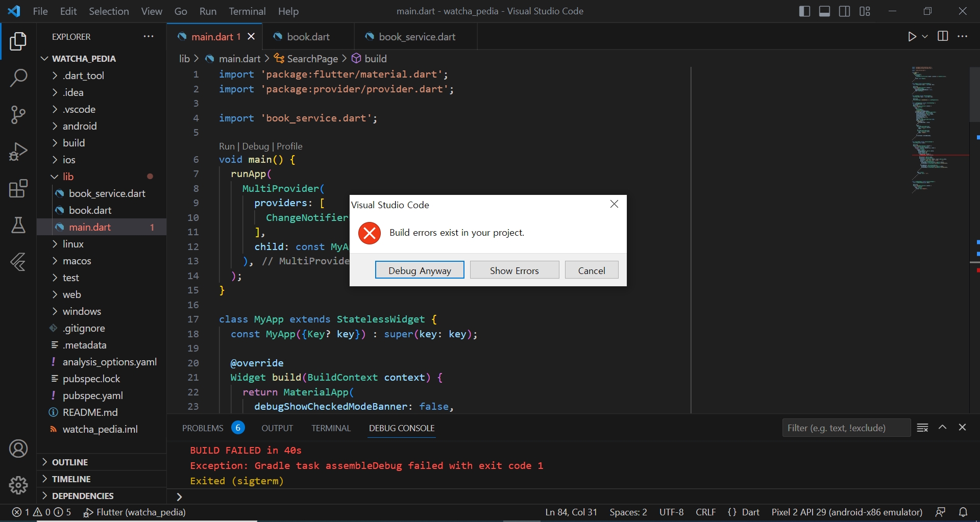Open the Testing flask view
The image size is (980, 522).
point(18,225)
